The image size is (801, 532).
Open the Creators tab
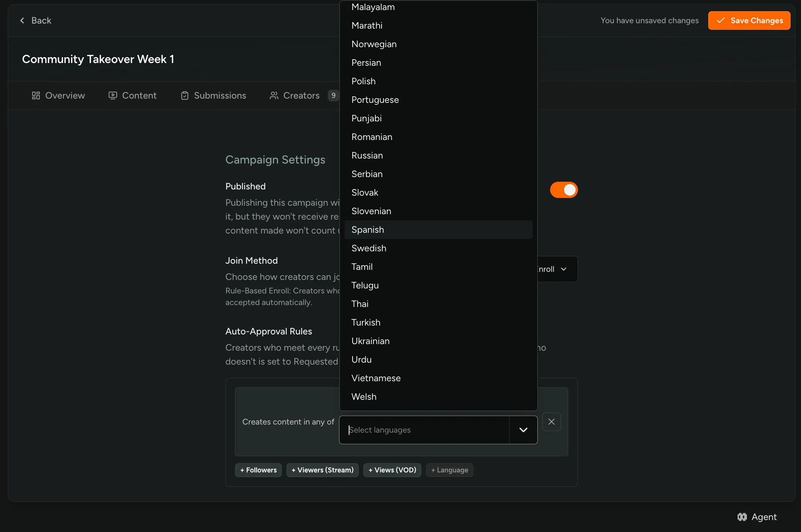click(304, 95)
